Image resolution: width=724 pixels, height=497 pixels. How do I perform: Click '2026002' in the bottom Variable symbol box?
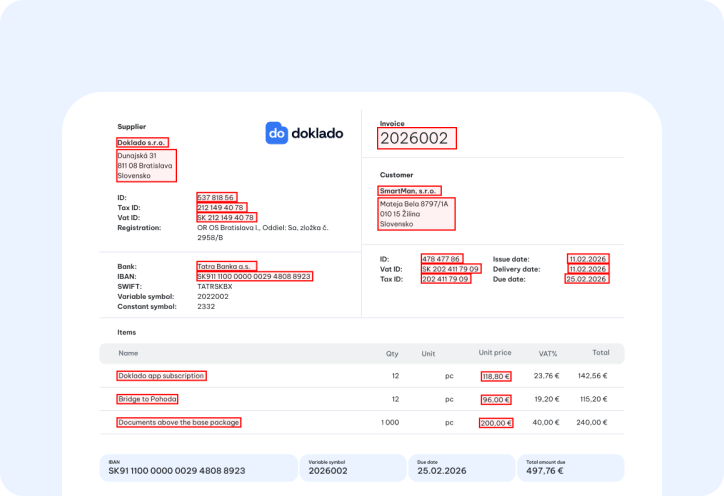pos(328,471)
